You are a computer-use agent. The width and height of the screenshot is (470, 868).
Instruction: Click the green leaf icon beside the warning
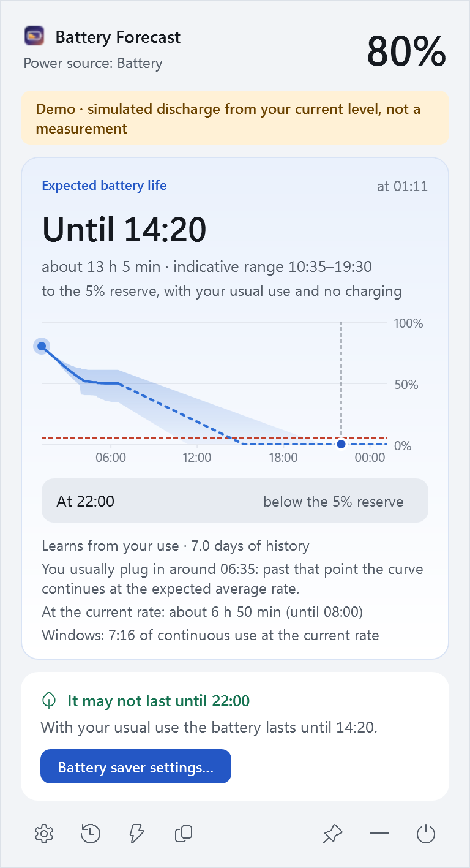pos(49,700)
